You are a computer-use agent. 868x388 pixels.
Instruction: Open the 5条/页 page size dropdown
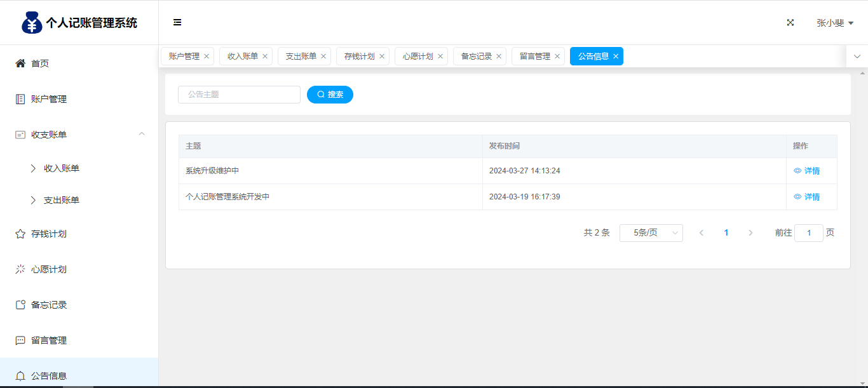651,233
